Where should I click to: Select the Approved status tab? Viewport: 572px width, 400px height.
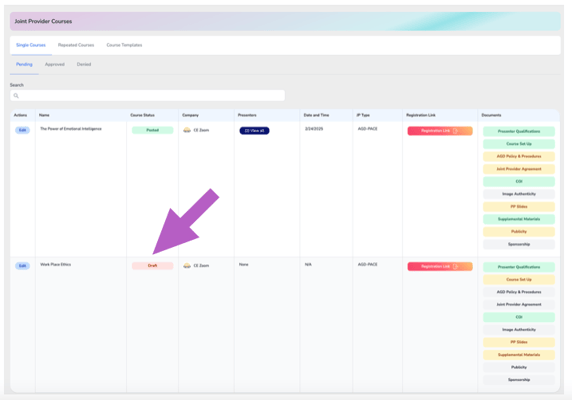[x=55, y=65]
